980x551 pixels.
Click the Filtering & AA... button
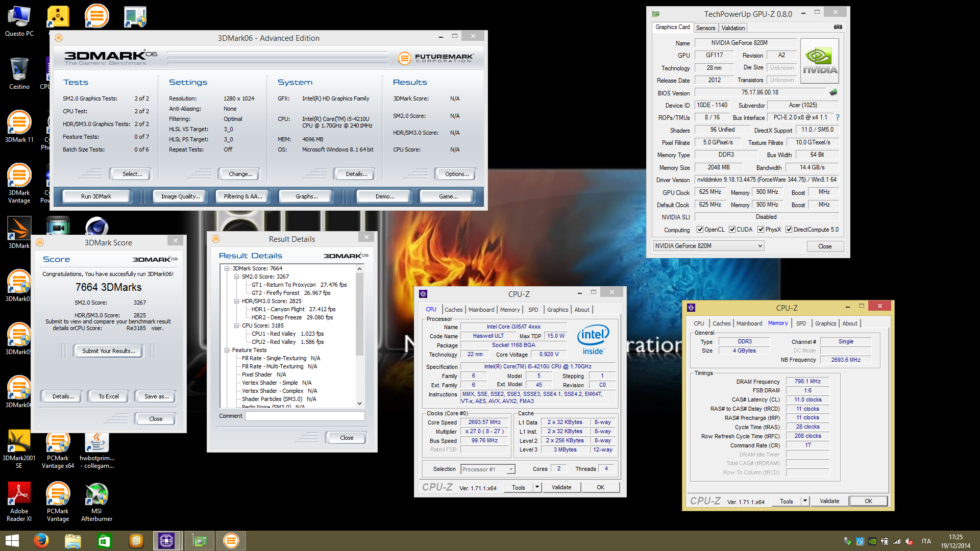(x=243, y=196)
